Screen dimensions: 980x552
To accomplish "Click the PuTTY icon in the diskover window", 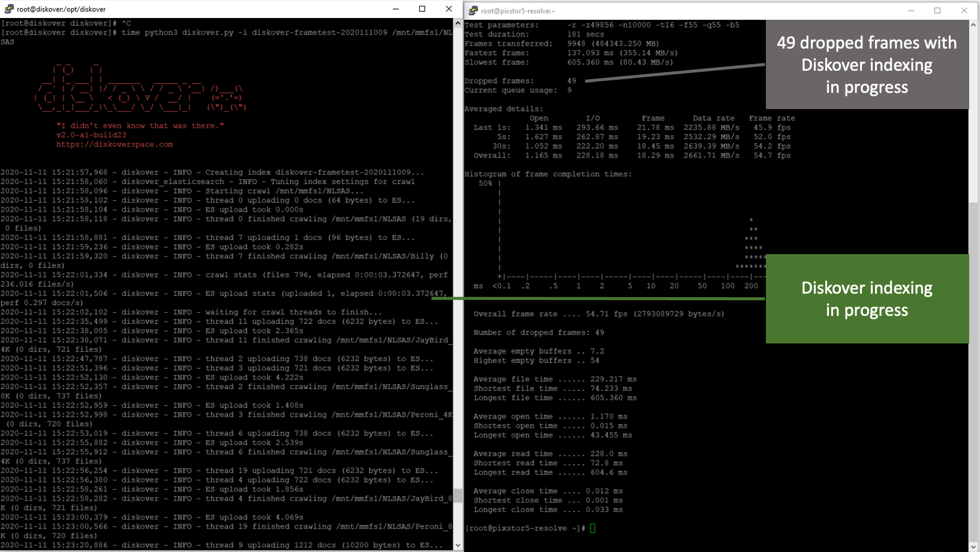I will (x=8, y=9).
